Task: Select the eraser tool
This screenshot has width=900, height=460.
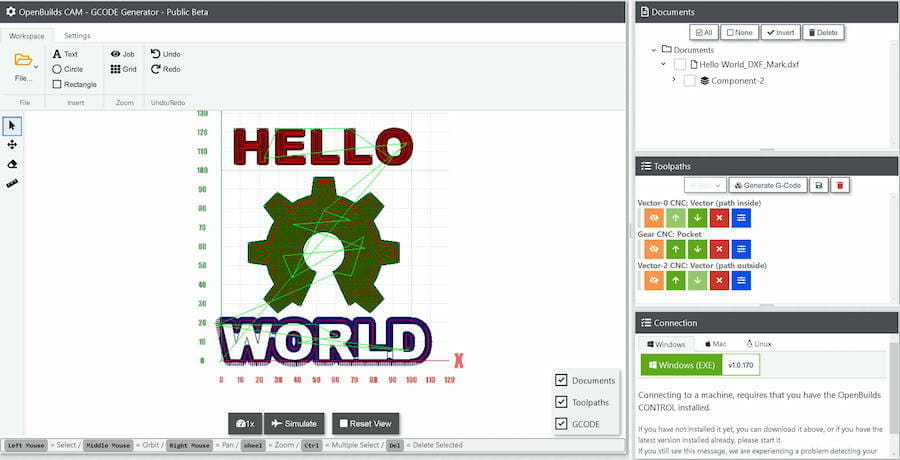Action: point(12,164)
